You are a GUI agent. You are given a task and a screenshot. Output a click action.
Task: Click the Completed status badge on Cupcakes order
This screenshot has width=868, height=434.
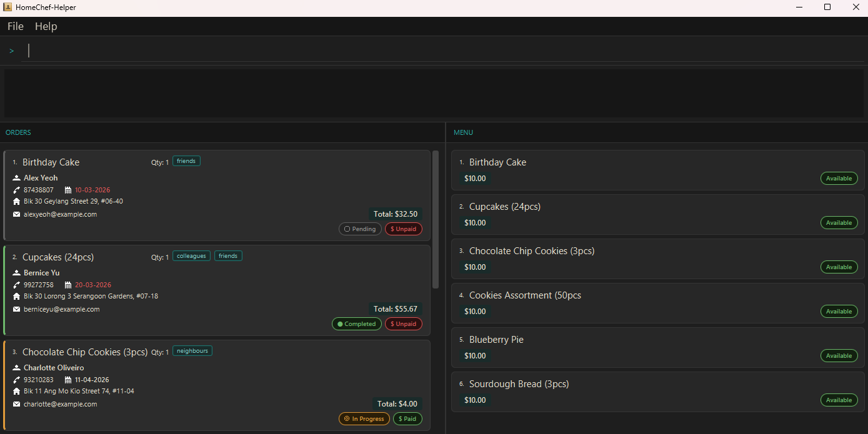point(356,324)
